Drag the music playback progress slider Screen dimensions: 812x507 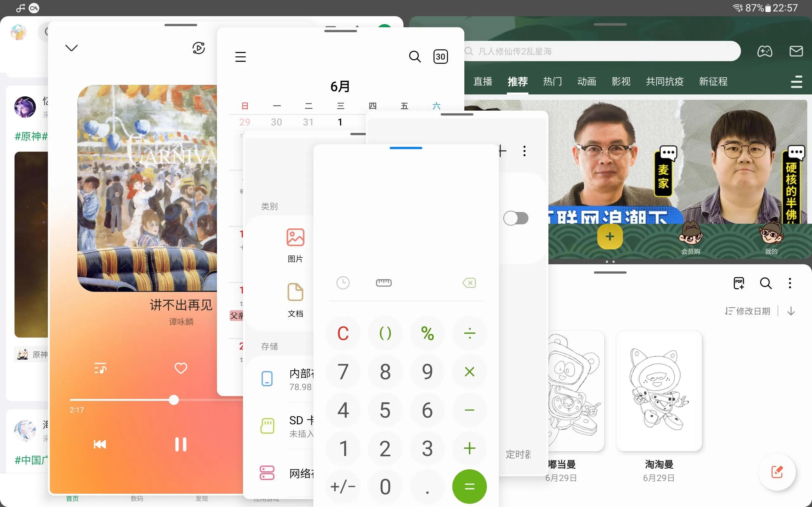174,400
